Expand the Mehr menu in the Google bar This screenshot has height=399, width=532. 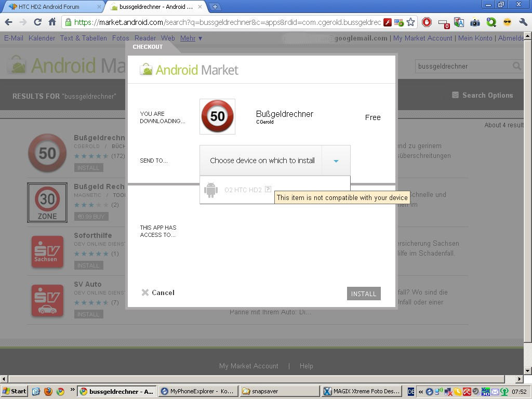click(x=191, y=38)
